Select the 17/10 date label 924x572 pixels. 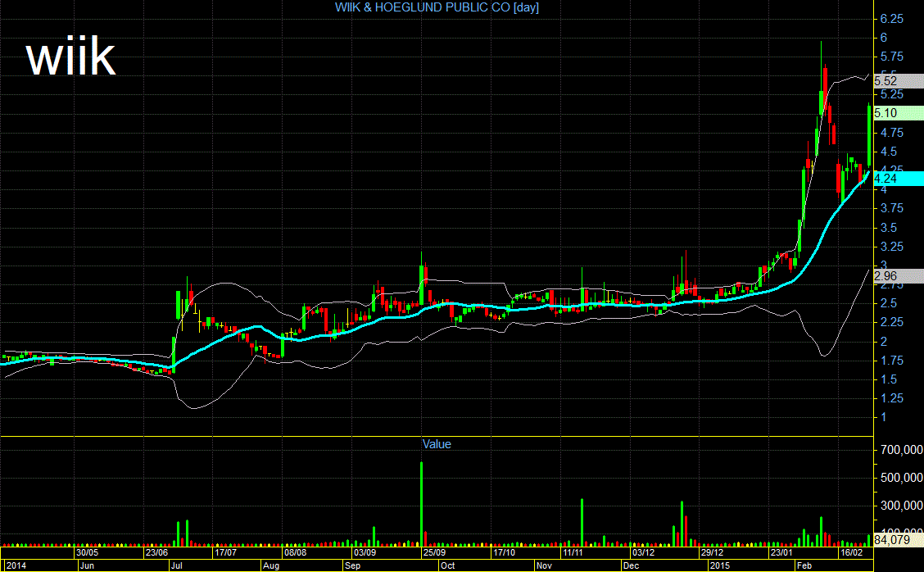tap(504, 552)
